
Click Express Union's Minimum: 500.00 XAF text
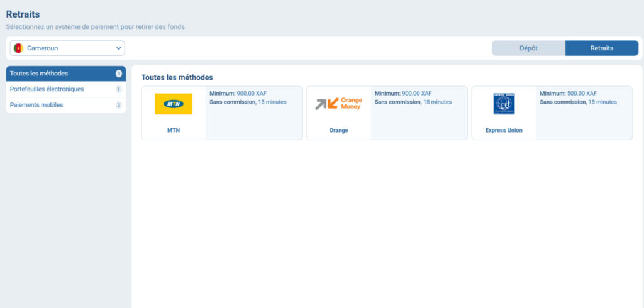coord(568,93)
